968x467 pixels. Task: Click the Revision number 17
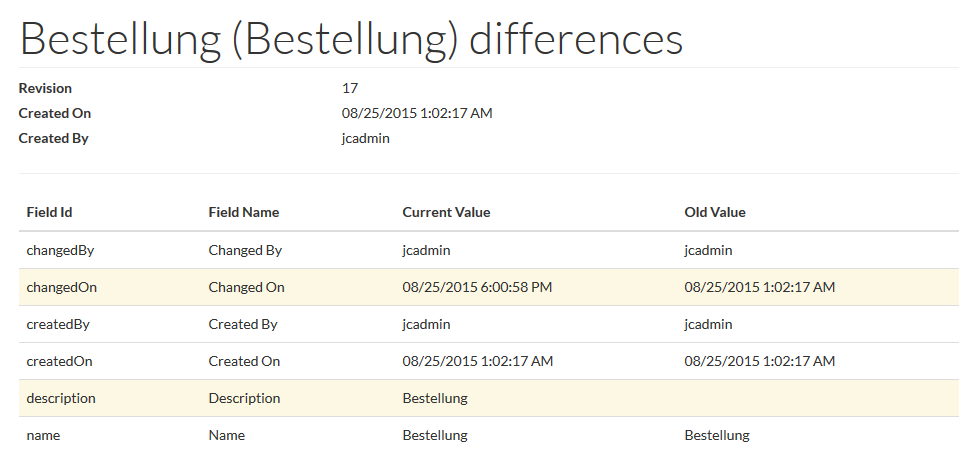[350, 88]
